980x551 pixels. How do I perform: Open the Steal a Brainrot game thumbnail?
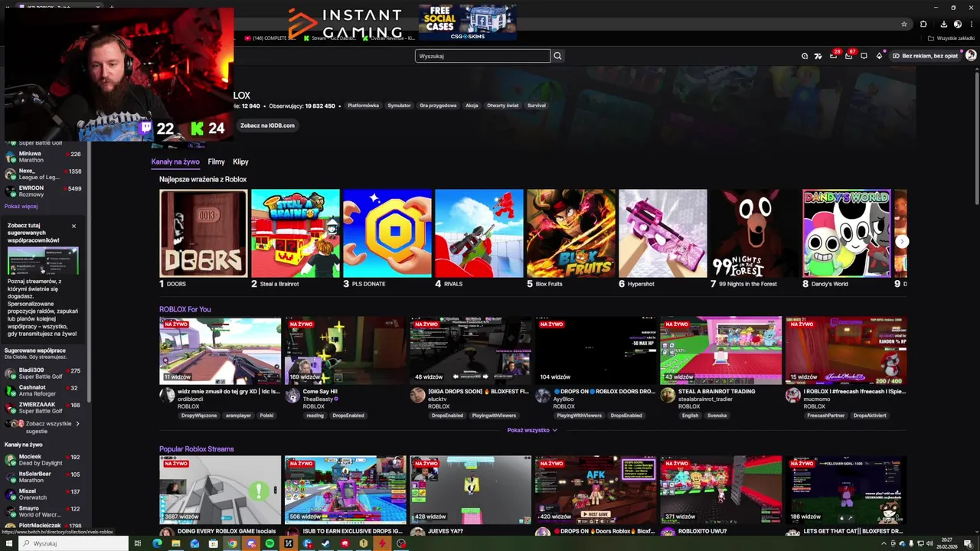click(295, 233)
